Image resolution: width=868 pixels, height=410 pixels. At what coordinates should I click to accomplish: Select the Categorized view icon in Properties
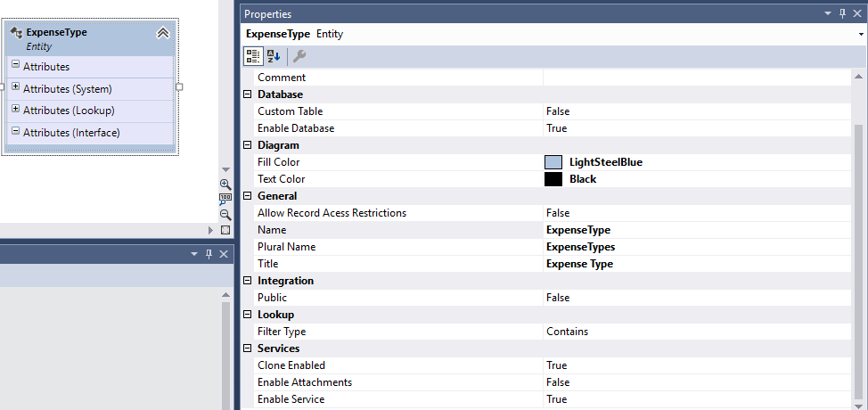point(253,56)
